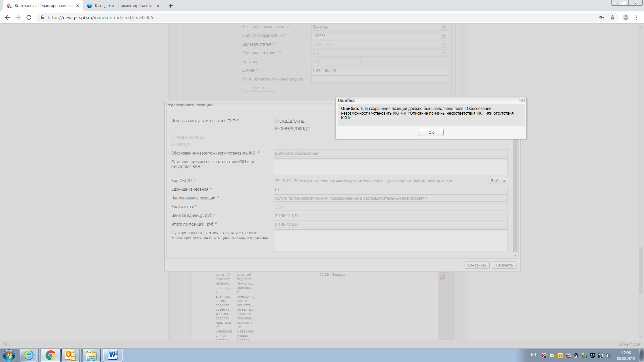Click the Удалить button
This screenshot has height=362, width=644.
259,88
